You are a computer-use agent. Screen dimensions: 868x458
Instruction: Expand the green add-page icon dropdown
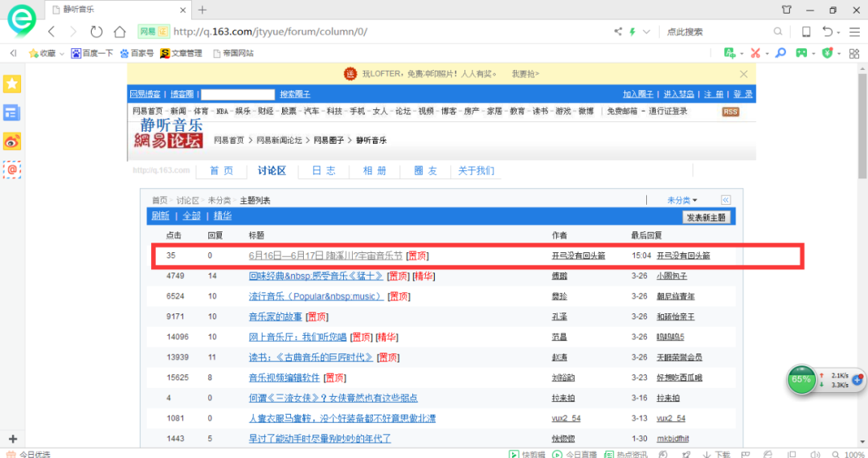[741, 54]
